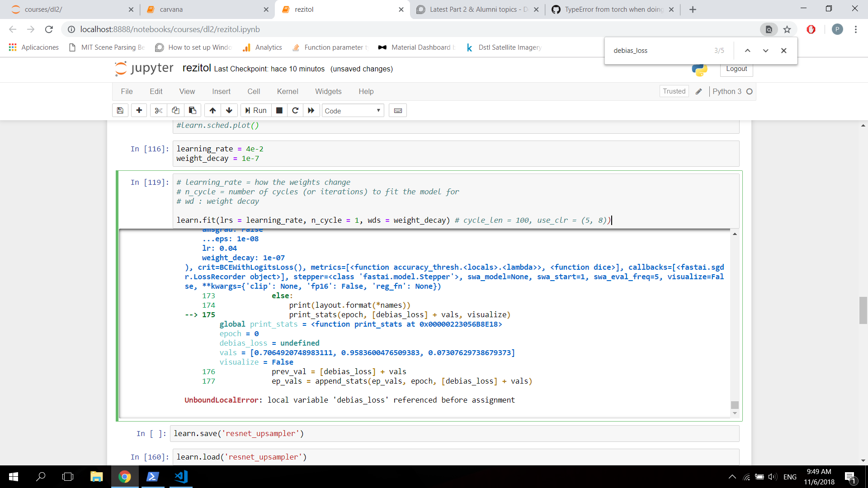Bookmark this page with star icon
The image size is (868, 488).
[787, 29]
